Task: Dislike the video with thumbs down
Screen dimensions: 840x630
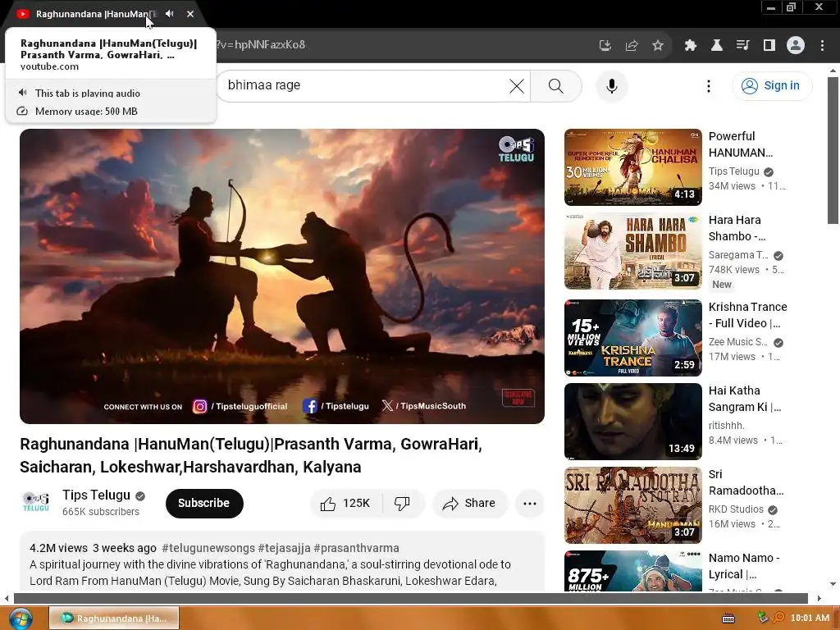Action: click(x=402, y=503)
